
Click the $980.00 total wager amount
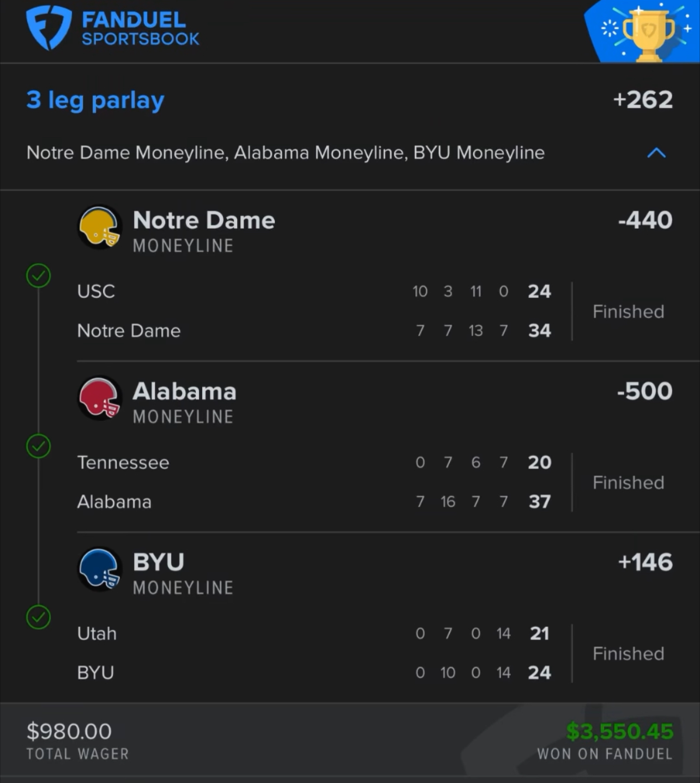[69, 731]
